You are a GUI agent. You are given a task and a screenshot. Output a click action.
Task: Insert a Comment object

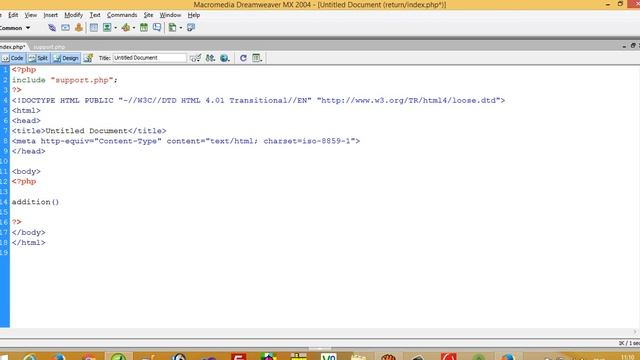[157, 28]
